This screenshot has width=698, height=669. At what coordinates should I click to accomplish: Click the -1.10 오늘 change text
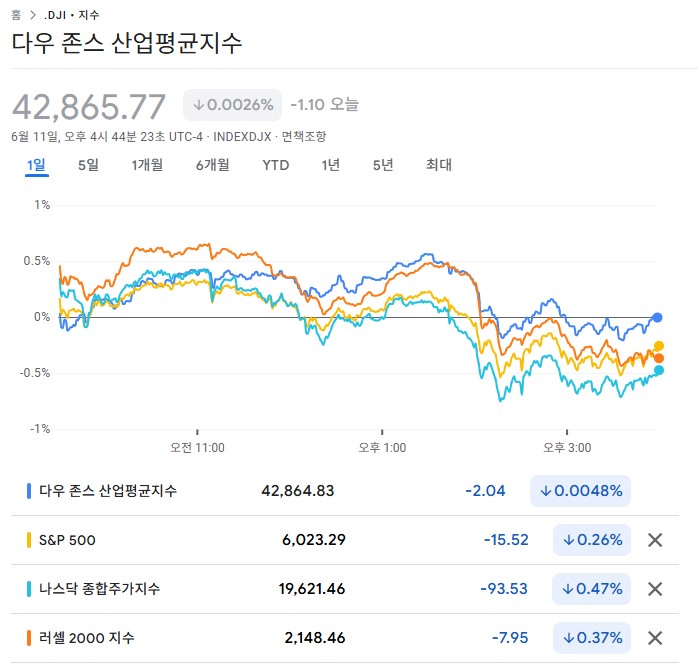[325, 105]
